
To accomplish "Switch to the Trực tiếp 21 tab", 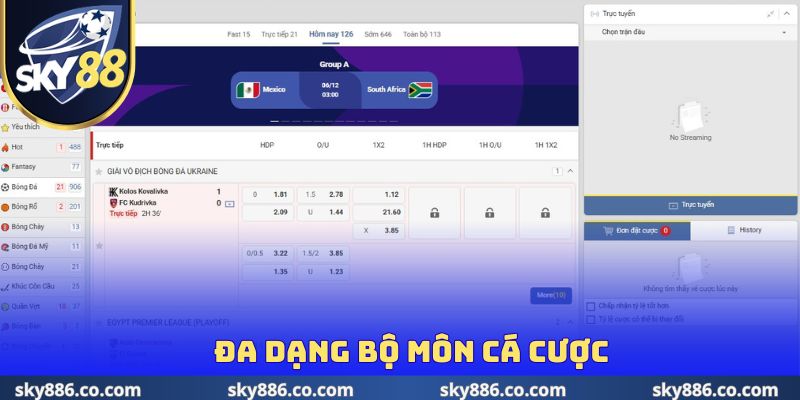I will pos(280,34).
